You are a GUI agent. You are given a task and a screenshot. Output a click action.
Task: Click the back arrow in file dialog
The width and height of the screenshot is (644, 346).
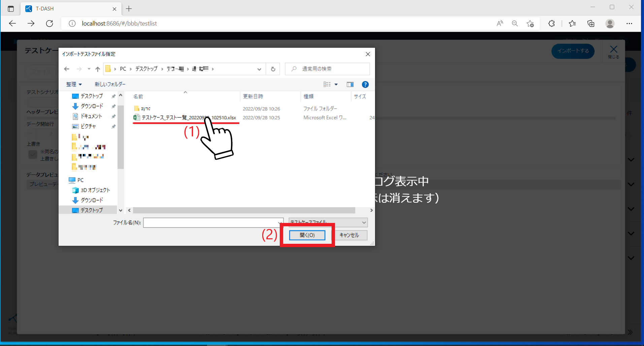[x=67, y=69]
